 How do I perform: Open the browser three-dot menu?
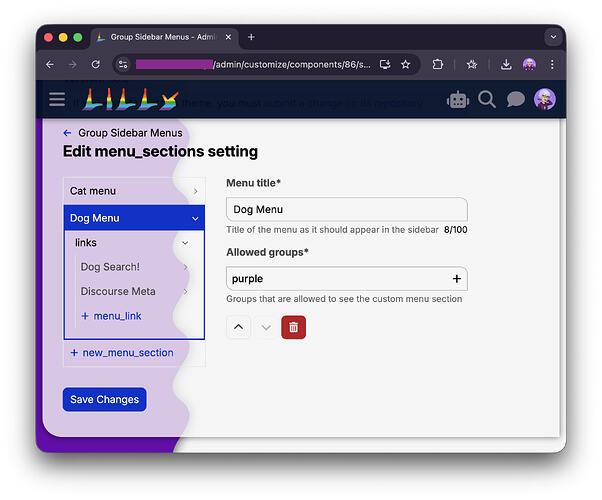552,65
